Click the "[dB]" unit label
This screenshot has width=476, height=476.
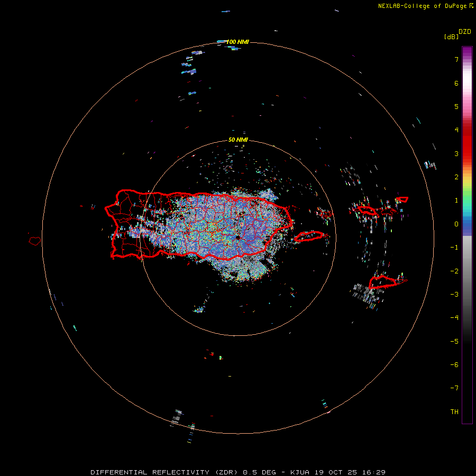pyautogui.click(x=451, y=36)
